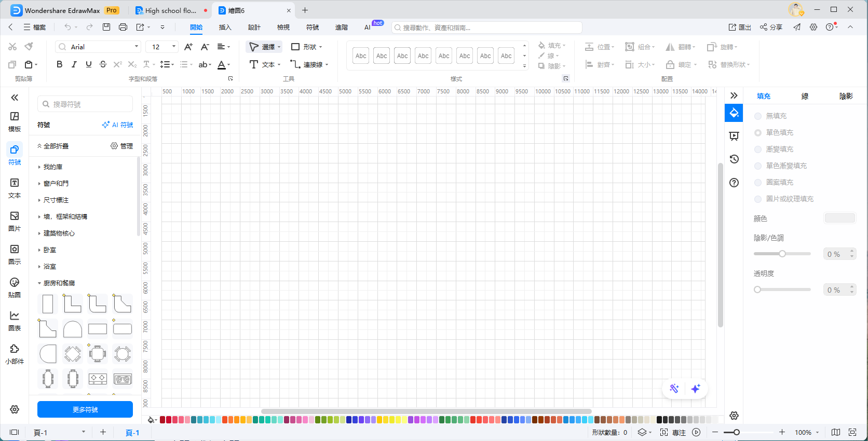Open the 圖表 (Chart) sidebar panel
Viewport: 868px width, 441px height.
click(15, 321)
